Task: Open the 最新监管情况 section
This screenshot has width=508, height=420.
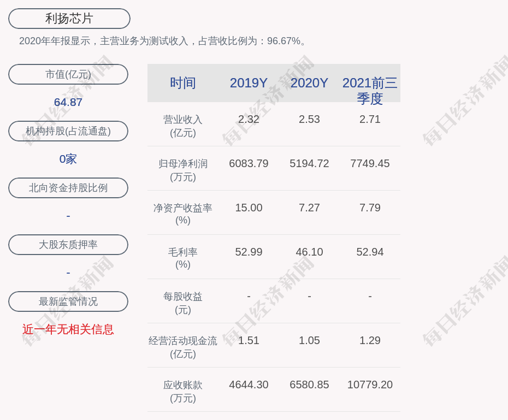Action: pos(68,301)
